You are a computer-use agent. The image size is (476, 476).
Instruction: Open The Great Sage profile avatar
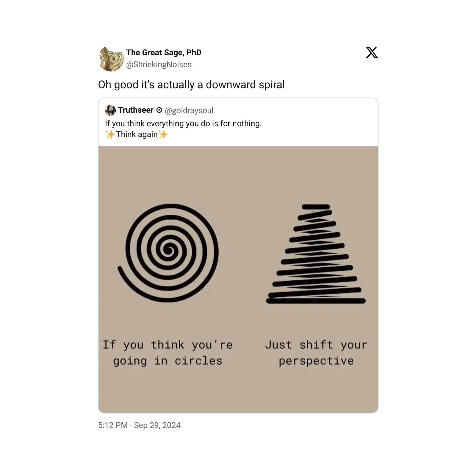pos(112,59)
